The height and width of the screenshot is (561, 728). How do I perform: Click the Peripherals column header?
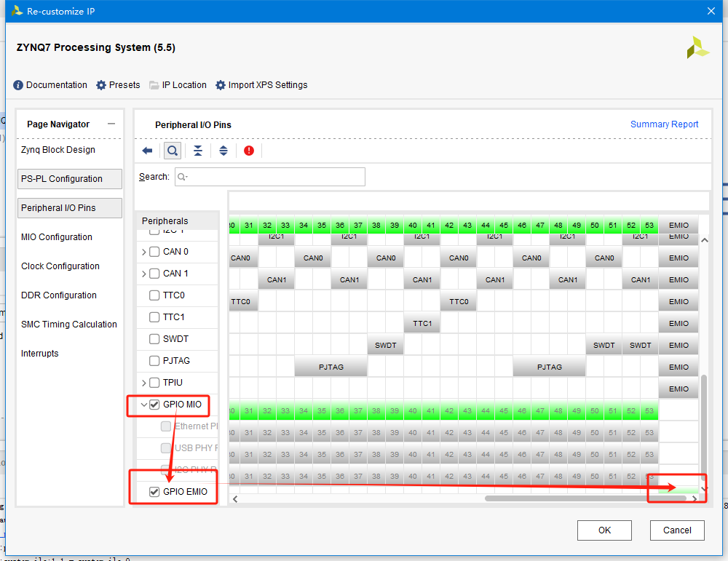(x=178, y=221)
